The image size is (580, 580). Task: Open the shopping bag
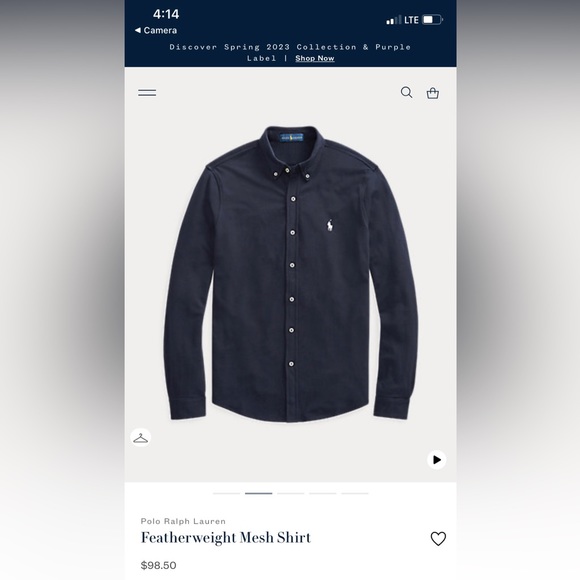pyautogui.click(x=433, y=93)
